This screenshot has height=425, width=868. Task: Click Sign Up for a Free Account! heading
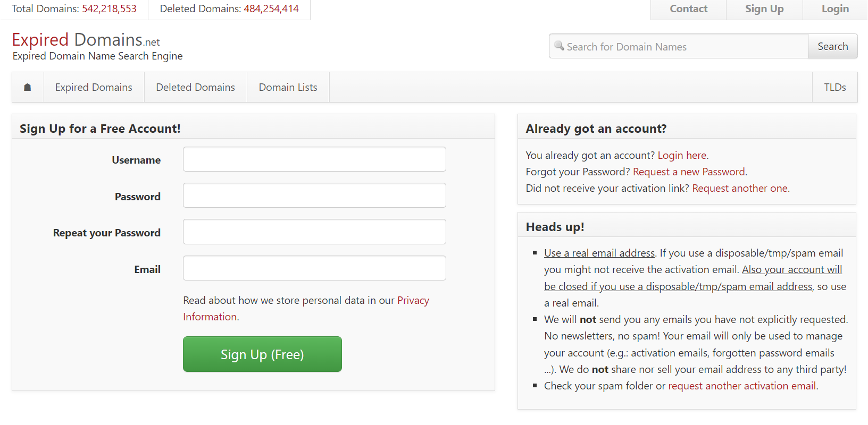click(x=100, y=129)
